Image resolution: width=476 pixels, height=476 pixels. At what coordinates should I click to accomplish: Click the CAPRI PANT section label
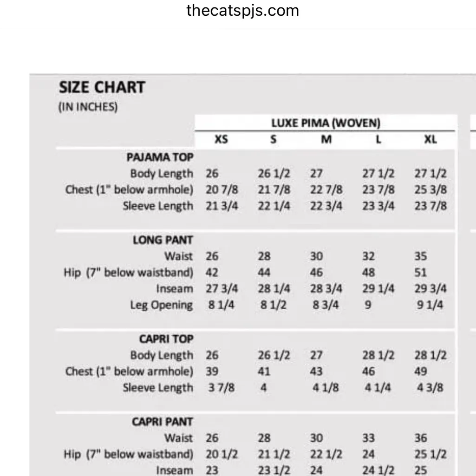pyautogui.click(x=163, y=422)
